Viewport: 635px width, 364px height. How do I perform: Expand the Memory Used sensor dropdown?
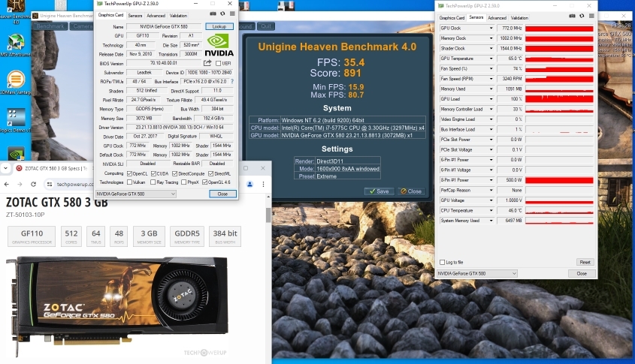click(491, 89)
